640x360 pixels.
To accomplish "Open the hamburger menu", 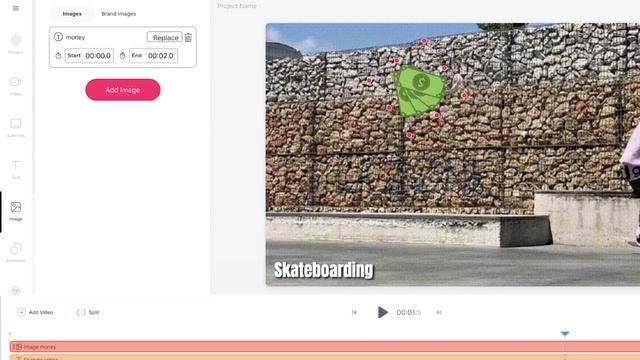I will pos(16,8).
